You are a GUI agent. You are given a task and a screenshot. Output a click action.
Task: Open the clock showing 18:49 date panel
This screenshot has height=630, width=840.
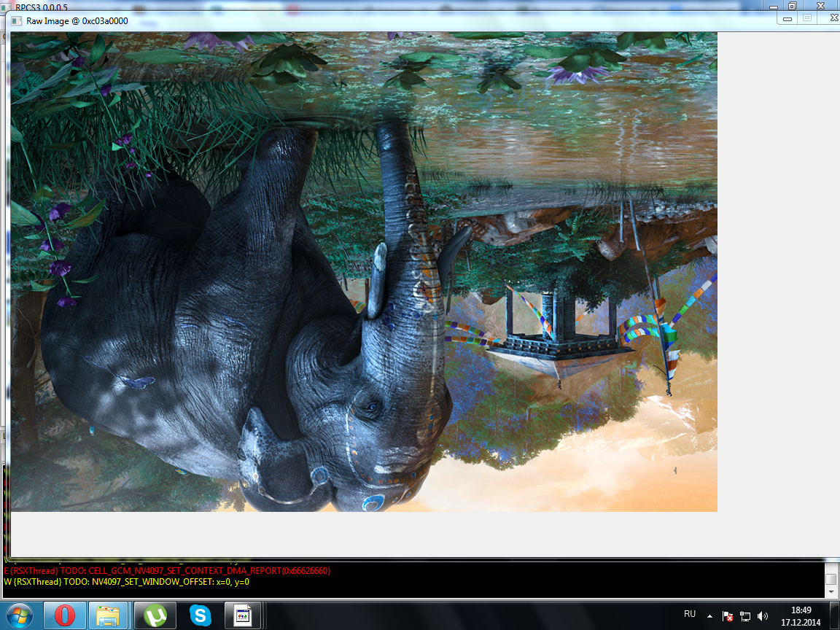801,616
